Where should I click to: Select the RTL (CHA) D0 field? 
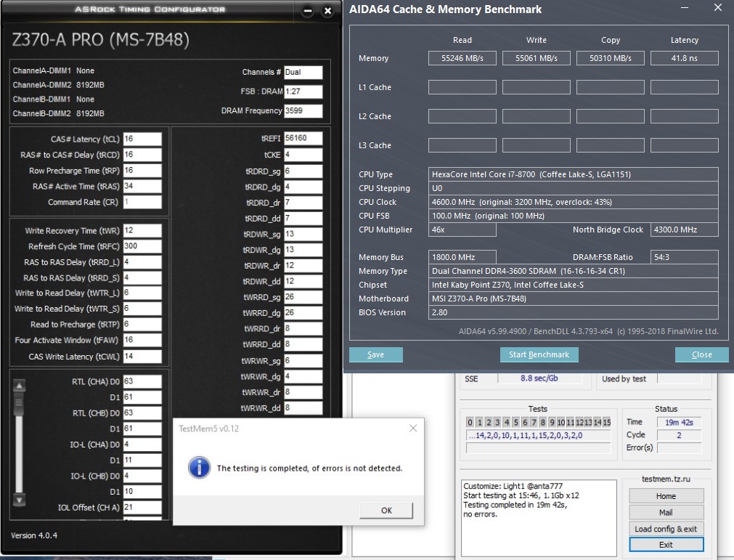(x=142, y=381)
